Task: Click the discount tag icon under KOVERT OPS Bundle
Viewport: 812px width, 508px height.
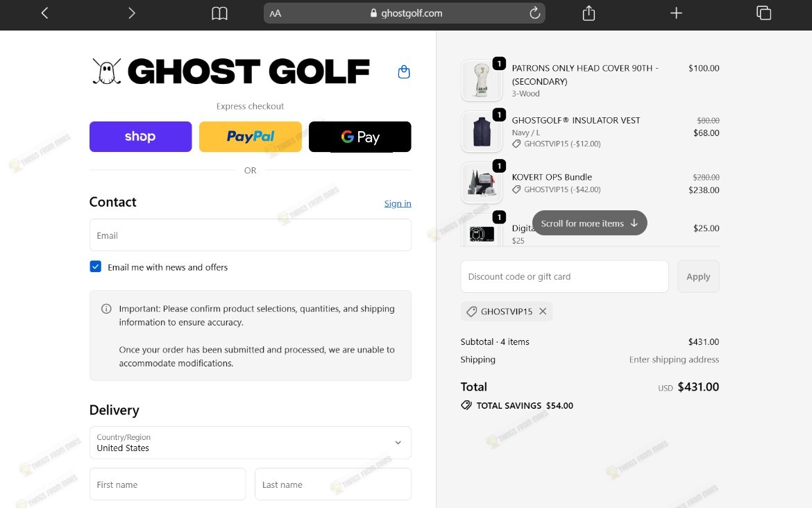Action: coord(516,189)
